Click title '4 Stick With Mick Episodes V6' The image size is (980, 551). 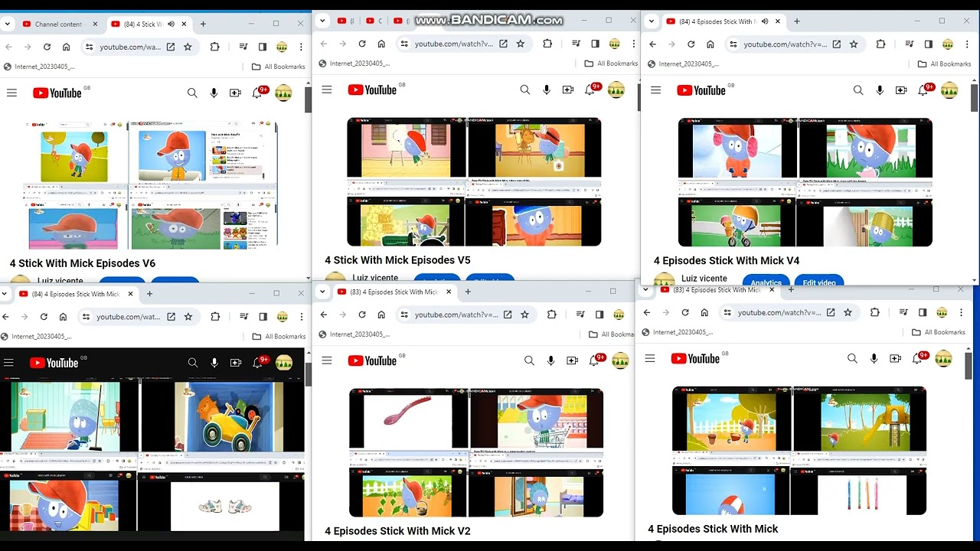click(x=83, y=263)
